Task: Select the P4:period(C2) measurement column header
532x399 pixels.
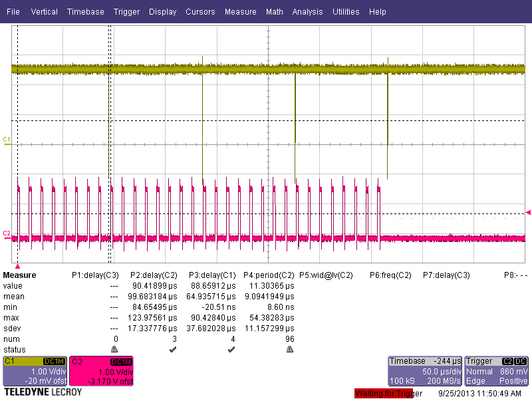Action: coord(269,275)
